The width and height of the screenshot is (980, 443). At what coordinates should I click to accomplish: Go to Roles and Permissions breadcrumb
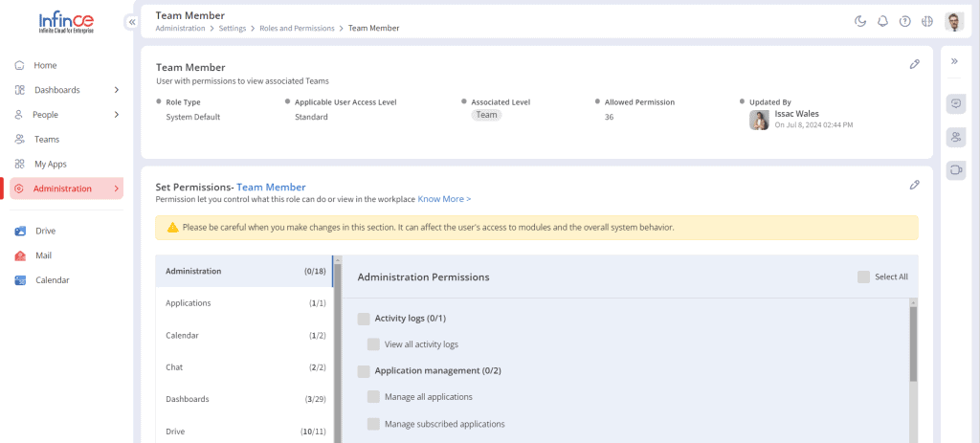point(298,28)
